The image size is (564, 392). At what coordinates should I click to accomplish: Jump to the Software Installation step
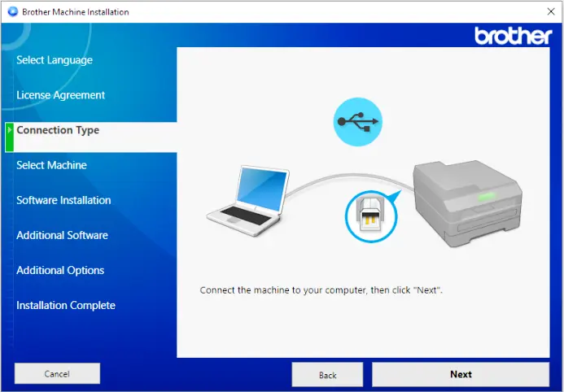63,200
